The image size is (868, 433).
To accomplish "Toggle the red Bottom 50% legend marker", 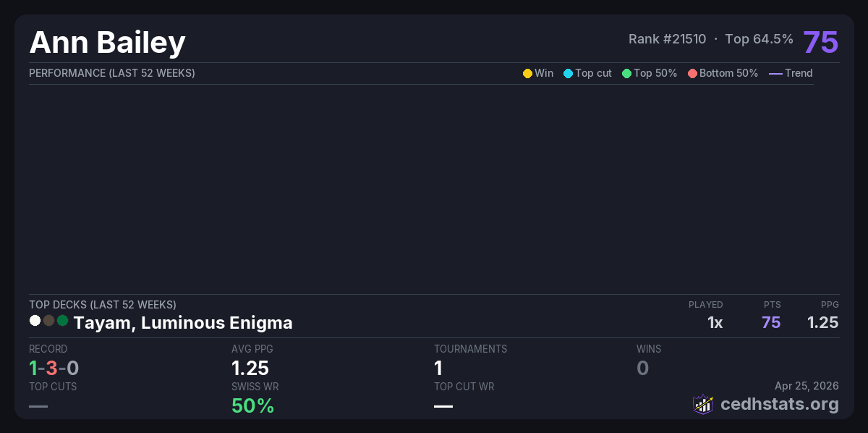I will (x=692, y=73).
